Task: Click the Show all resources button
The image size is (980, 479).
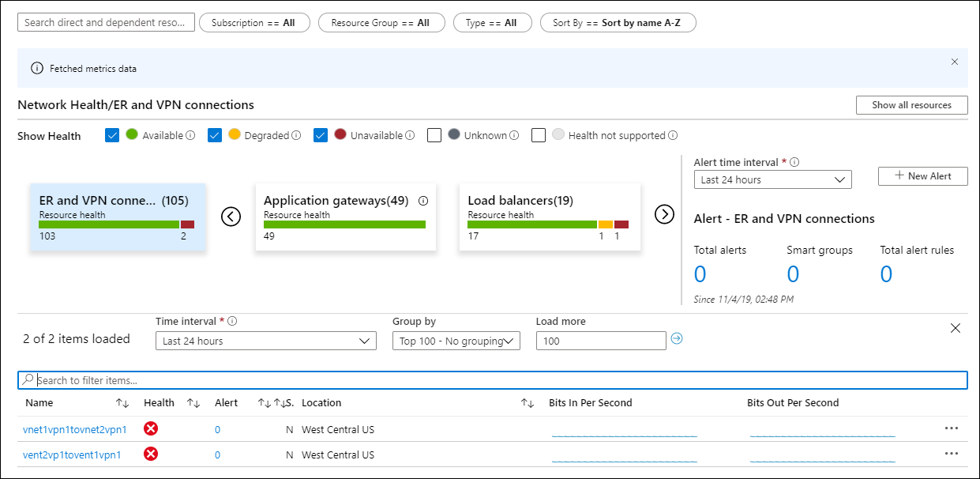Action: 911,105
